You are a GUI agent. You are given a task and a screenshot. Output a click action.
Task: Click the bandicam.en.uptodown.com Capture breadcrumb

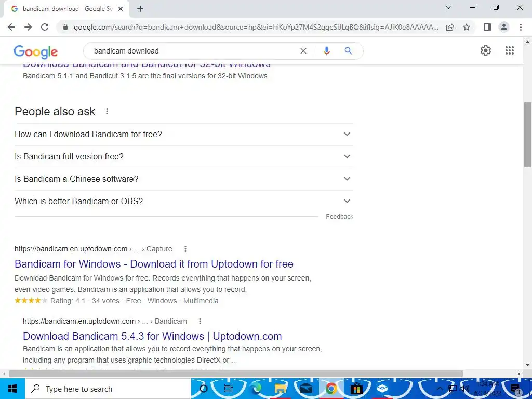(x=94, y=249)
